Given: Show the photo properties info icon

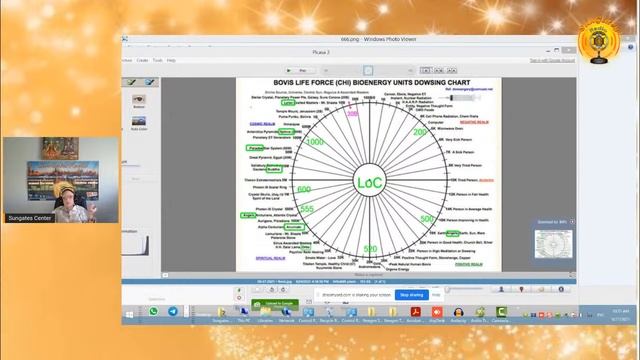Looking at the screenshot, I should [561, 289].
